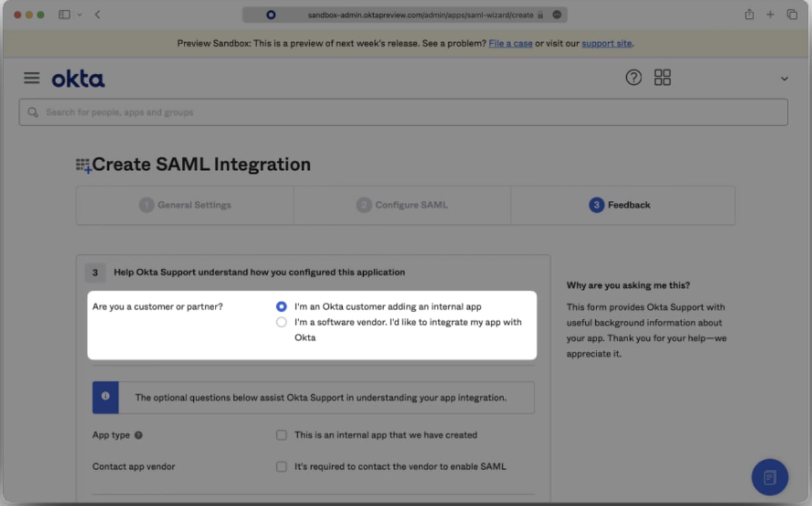
Task: Go to Configure SAML step tab
Action: (402, 205)
